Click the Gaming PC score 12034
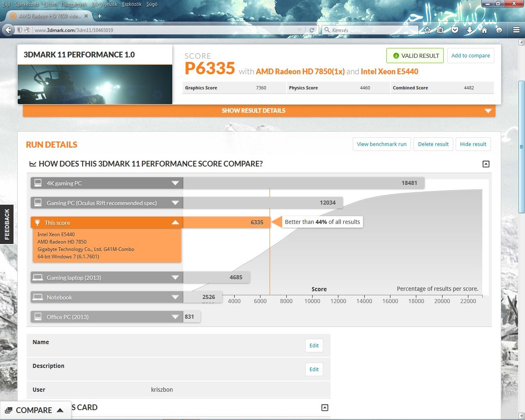Image resolution: width=525 pixels, height=420 pixels. (328, 203)
